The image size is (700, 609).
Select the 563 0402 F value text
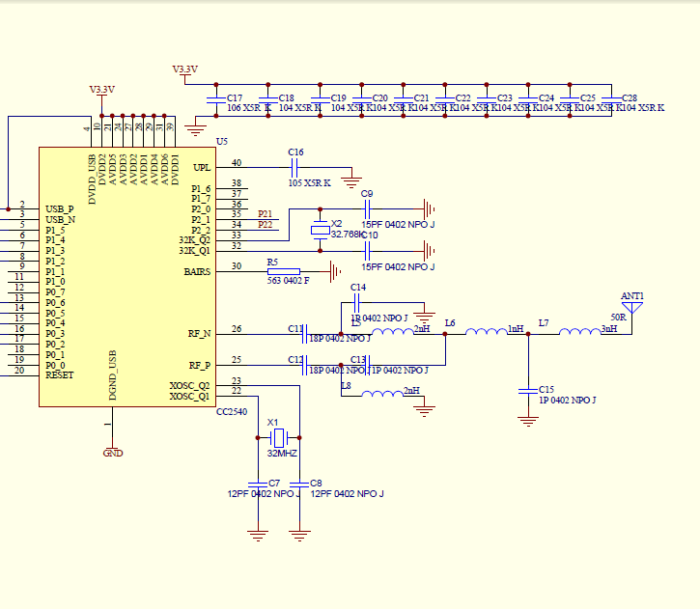pos(289,281)
